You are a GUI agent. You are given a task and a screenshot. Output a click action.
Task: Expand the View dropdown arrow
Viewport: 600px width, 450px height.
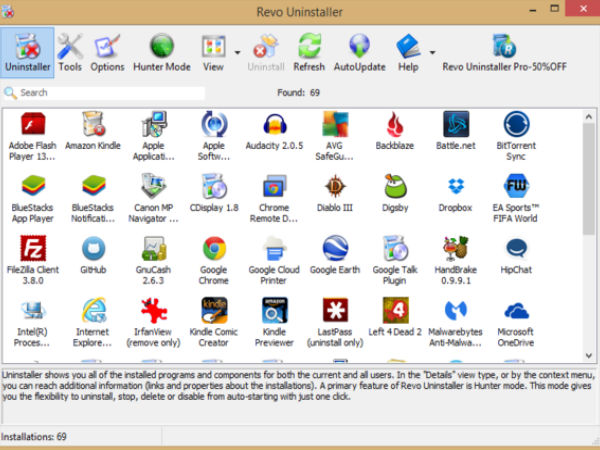237,52
